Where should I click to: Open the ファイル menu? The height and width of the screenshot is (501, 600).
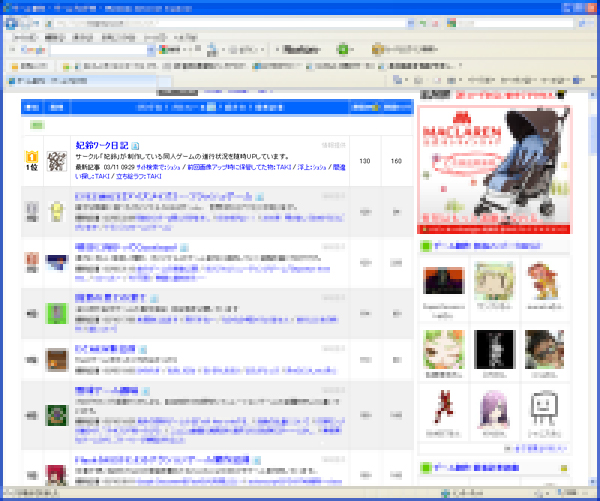tap(24, 37)
